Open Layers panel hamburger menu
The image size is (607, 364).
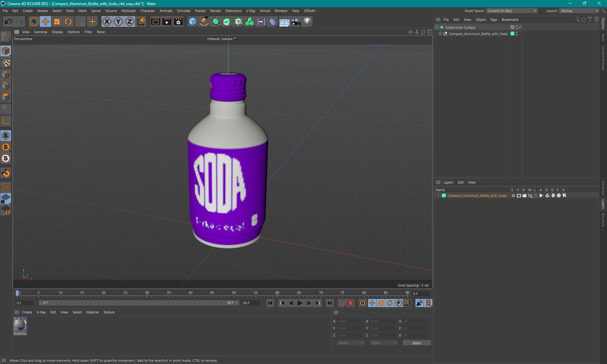438,182
